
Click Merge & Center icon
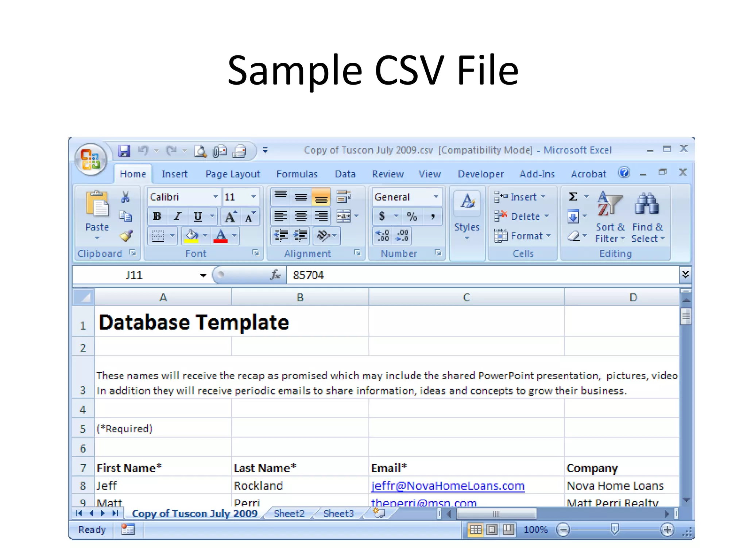[344, 216]
